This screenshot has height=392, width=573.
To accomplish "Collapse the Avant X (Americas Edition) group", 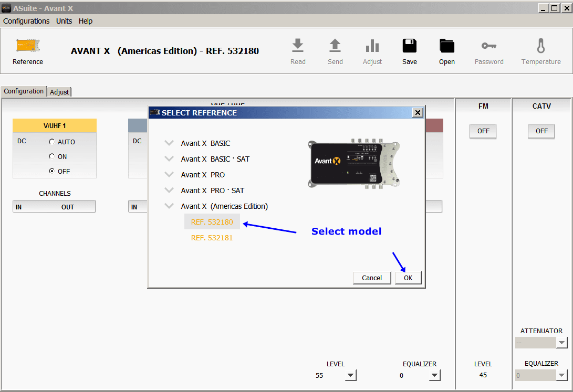I will pos(169,206).
